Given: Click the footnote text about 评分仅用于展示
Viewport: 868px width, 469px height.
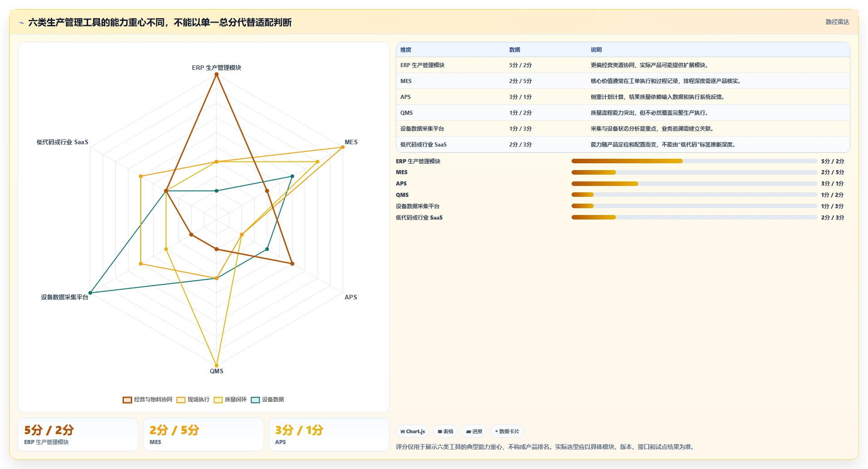Looking at the screenshot, I should click(x=545, y=447).
